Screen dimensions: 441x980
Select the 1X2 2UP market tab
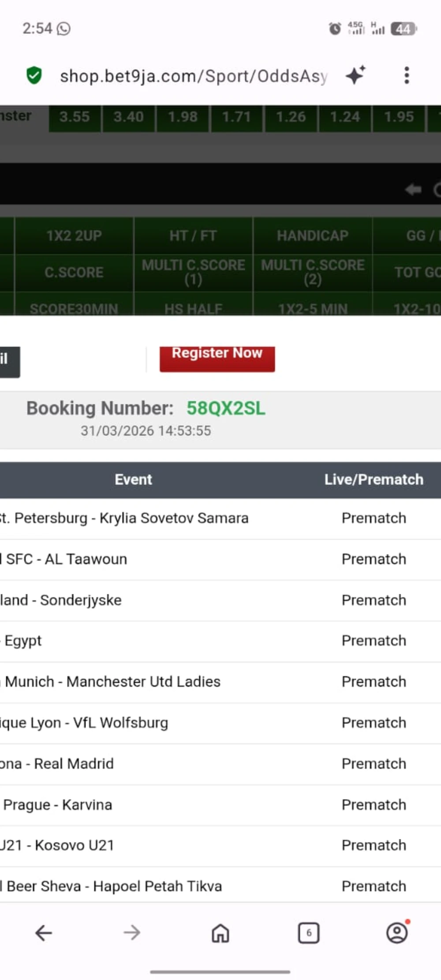[74, 236]
